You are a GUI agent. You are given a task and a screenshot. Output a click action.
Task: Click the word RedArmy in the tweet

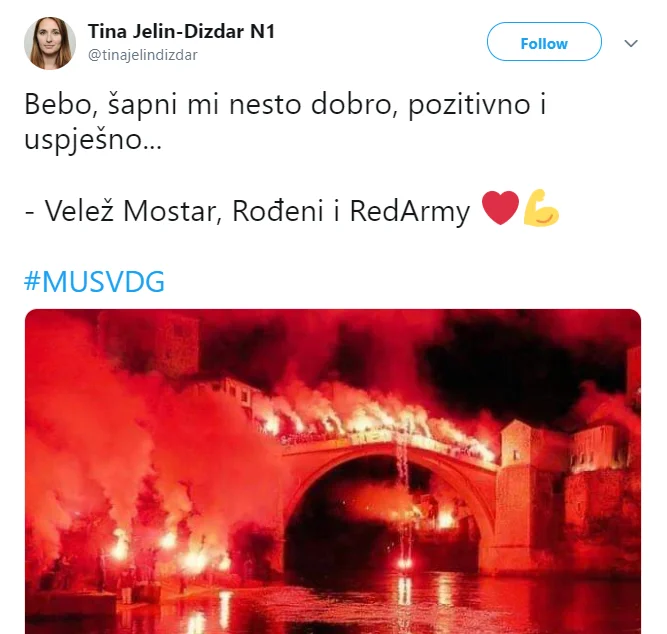coord(410,211)
